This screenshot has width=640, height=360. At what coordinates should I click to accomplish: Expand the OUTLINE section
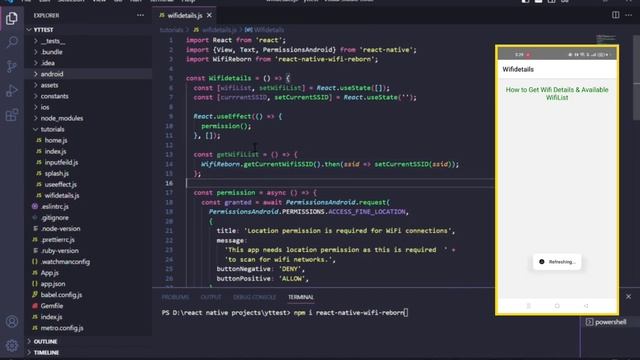coord(88,341)
